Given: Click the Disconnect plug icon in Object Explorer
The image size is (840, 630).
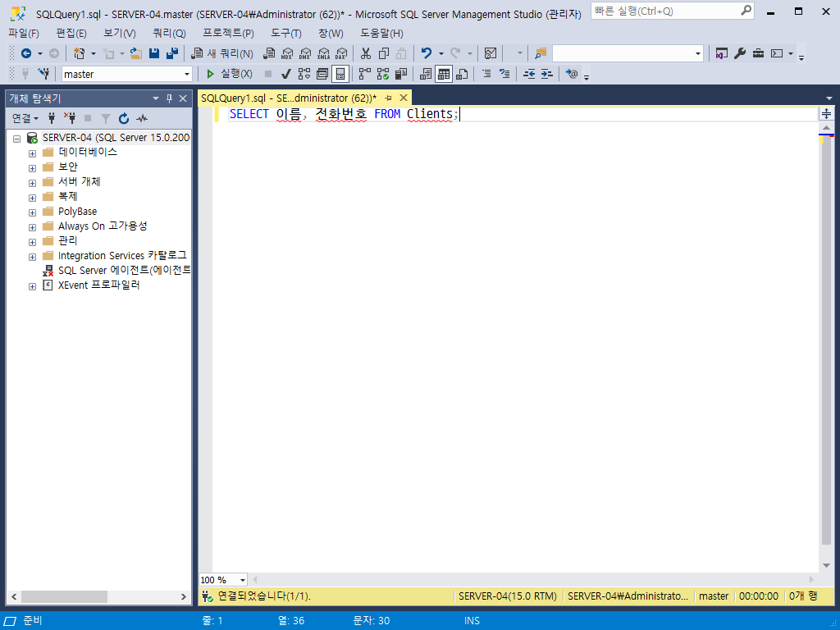Looking at the screenshot, I should tap(70, 118).
